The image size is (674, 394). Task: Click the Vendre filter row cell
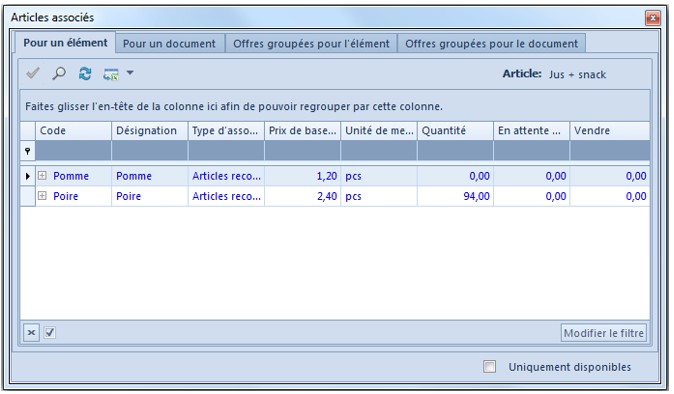610,151
